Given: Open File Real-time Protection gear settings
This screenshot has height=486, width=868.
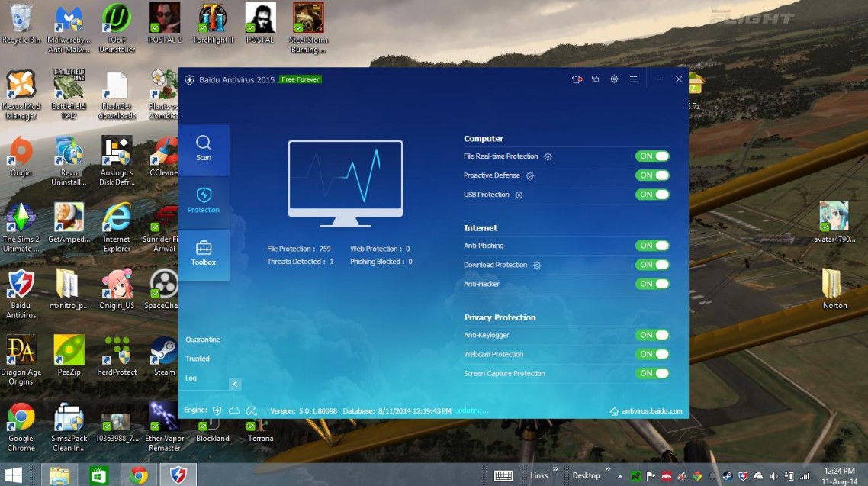Looking at the screenshot, I should click(x=548, y=156).
